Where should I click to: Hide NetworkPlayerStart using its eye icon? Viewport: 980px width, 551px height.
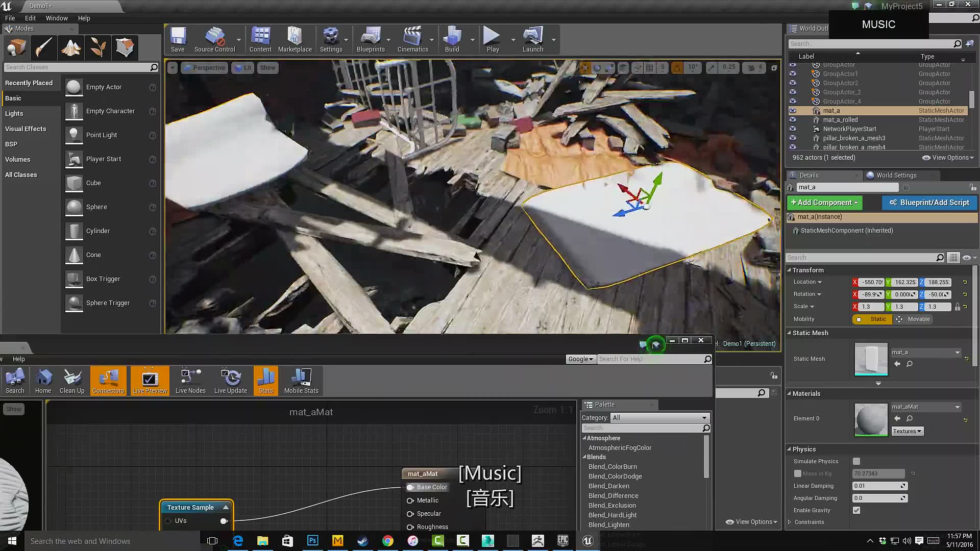click(x=793, y=129)
